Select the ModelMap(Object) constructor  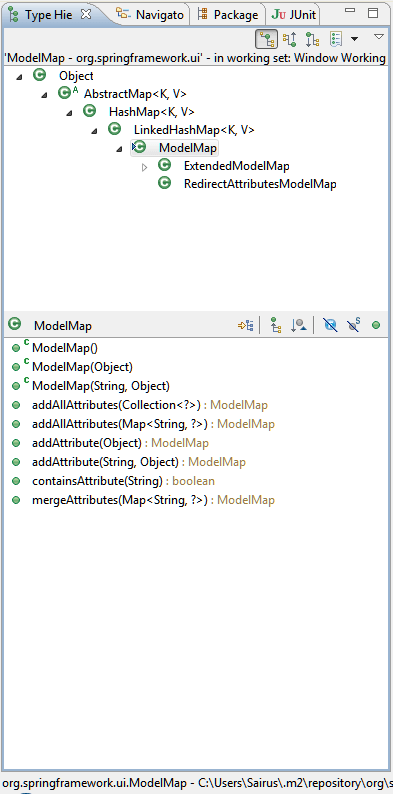point(82,367)
